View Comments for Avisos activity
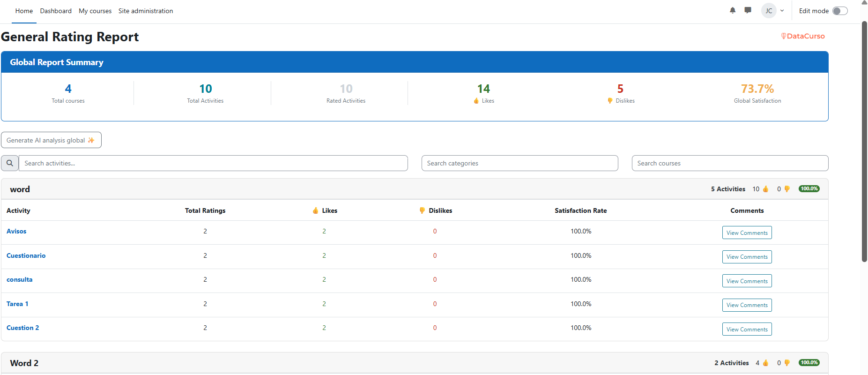868x375 pixels. 747,233
